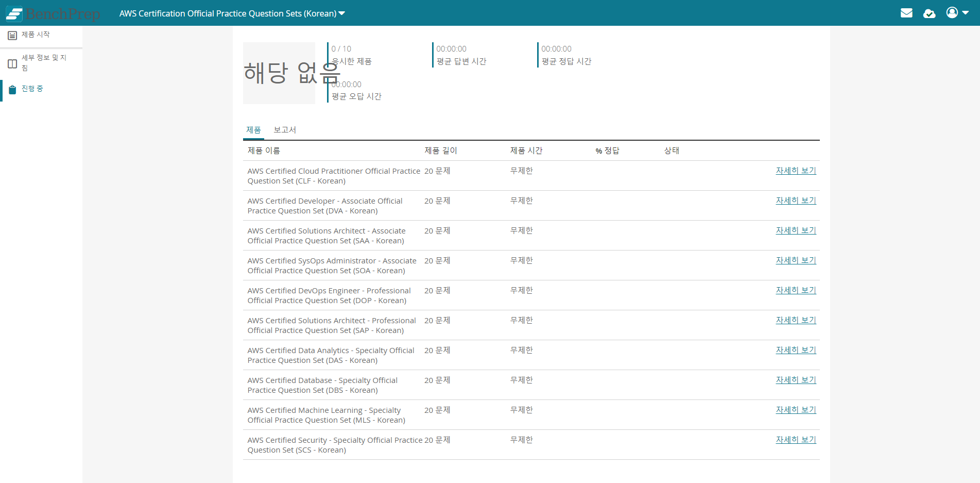This screenshot has width=980, height=483.
Task: Click AWS Certified Cloud Practitioner product name
Action: (x=334, y=176)
